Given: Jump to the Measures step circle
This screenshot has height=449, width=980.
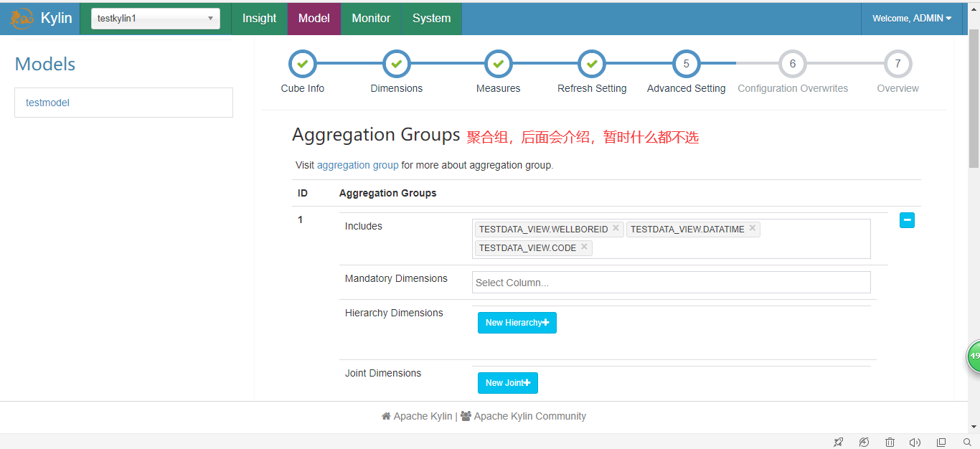Looking at the screenshot, I should point(499,64).
